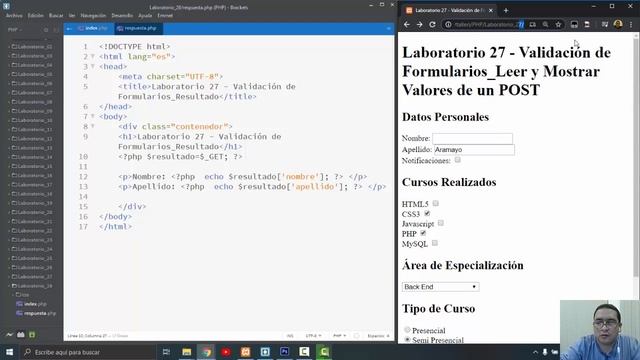The image size is (640, 360).
Task: Open the Edición menu
Action: [x=36, y=16]
